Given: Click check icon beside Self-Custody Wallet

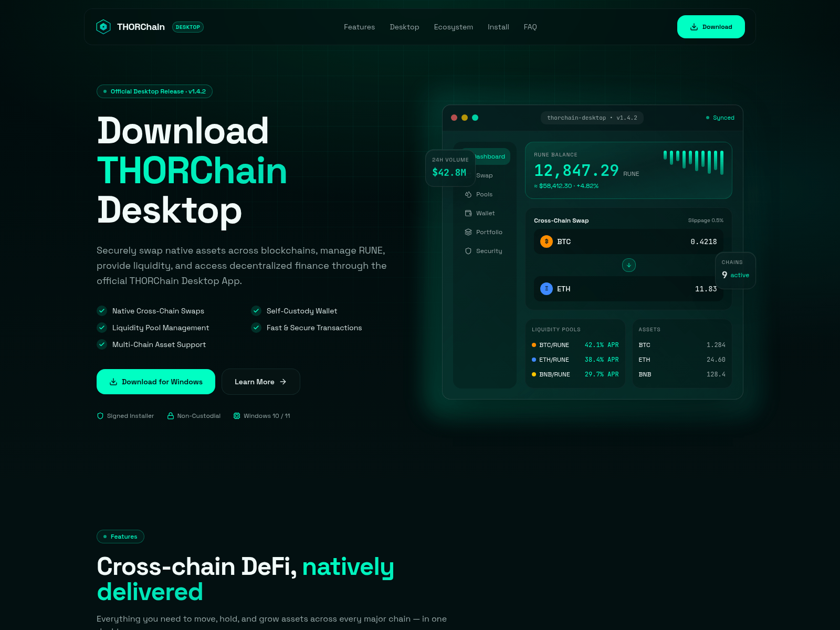Looking at the screenshot, I should [x=256, y=311].
